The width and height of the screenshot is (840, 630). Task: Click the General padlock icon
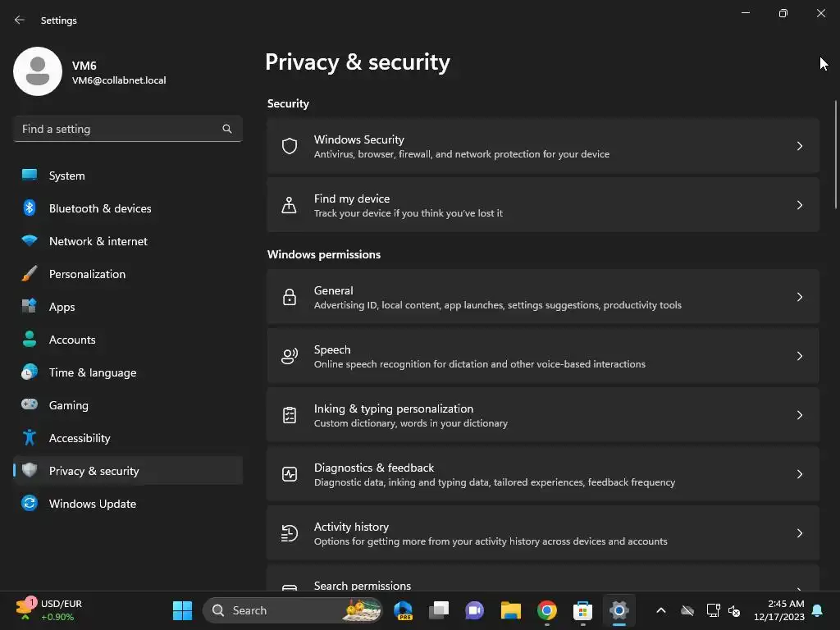[290, 297]
